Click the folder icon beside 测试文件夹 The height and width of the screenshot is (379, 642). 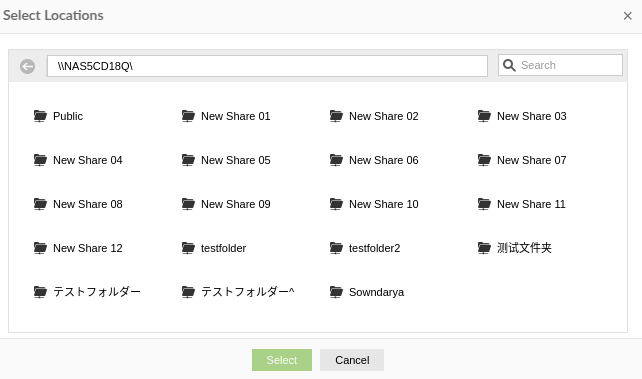pyautogui.click(x=484, y=248)
